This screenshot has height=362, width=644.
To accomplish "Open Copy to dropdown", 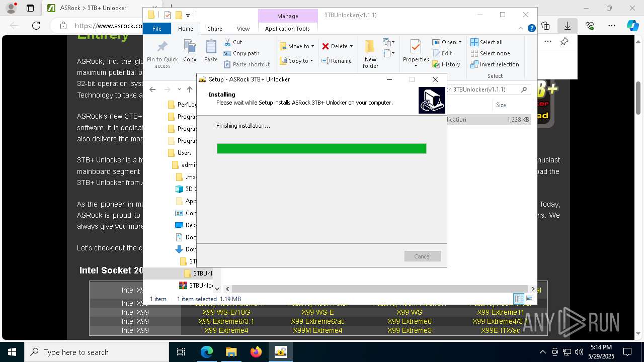I will (x=296, y=61).
